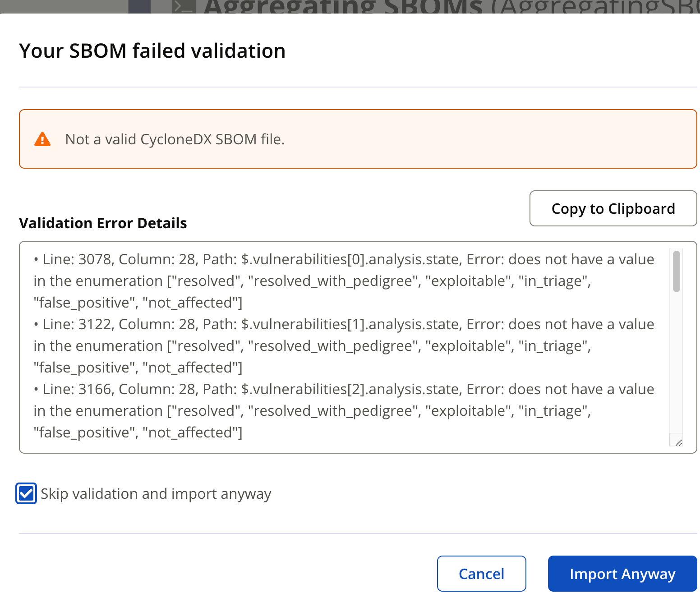The width and height of the screenshot is (700, 607).
Task: Click terminal icon beside Aggregating SBOMs title
Action: click(x=184, y=6)
